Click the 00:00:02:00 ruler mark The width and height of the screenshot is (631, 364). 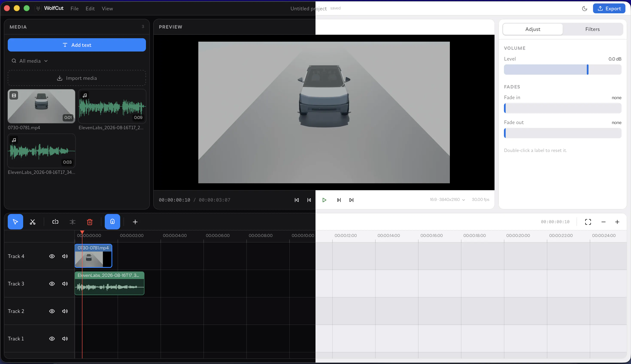click(132, 235)
